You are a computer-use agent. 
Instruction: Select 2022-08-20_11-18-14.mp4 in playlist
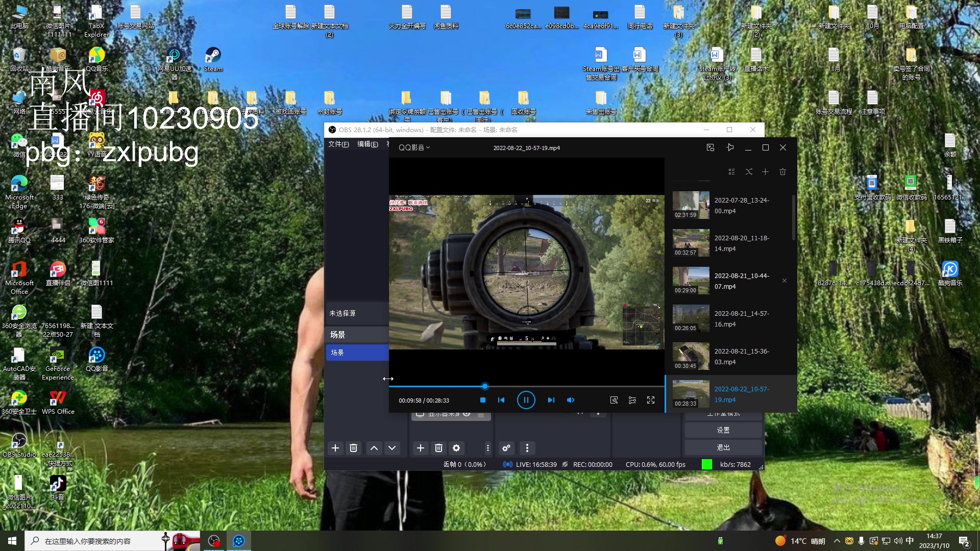coord(730,243)
